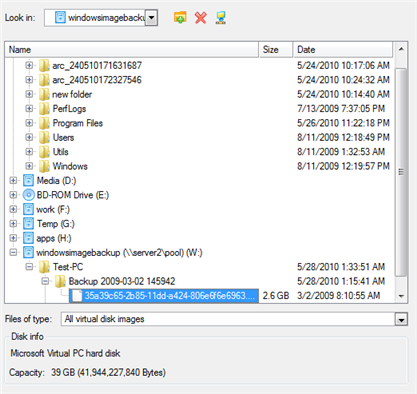Expand the Program Files folder
This screenshot has height=394, width=417.
(29, 123)
